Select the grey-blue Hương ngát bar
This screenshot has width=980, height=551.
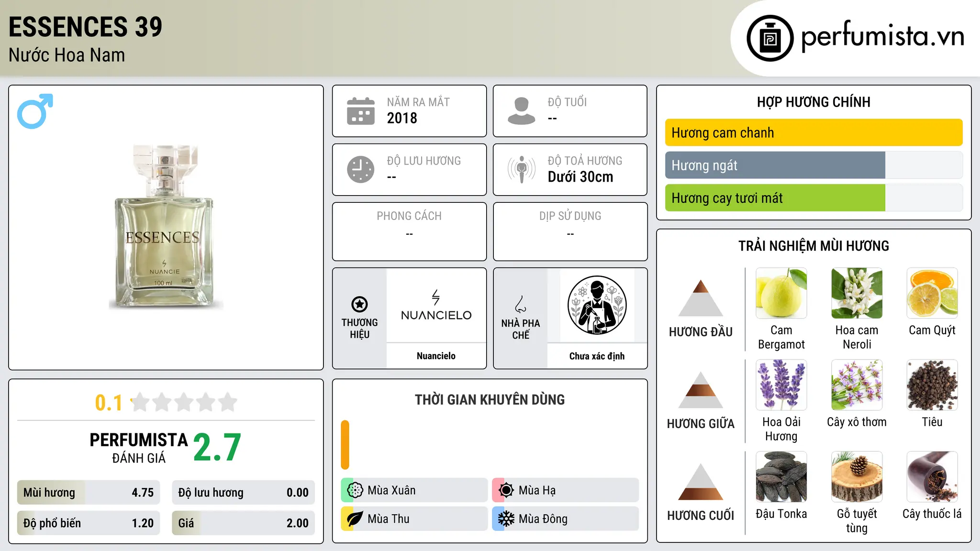click(x=813, y=165)
